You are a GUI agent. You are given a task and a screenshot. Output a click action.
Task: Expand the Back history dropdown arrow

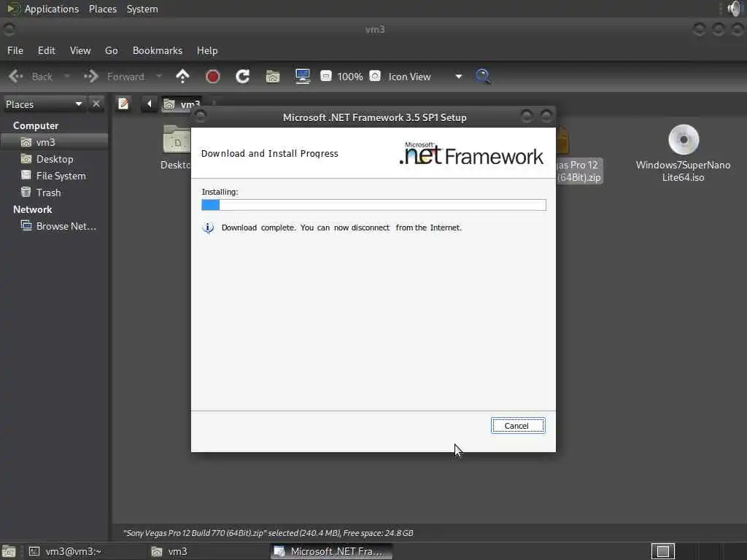[66, 76]
